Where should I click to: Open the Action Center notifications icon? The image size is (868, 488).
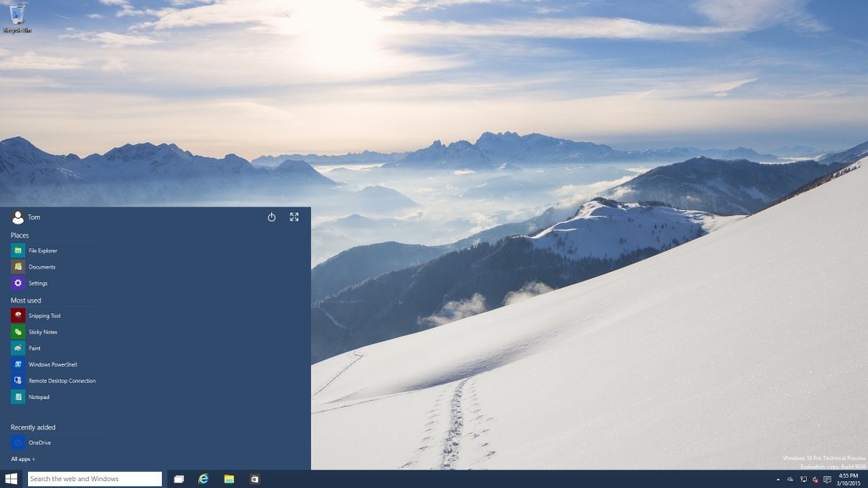pyautogui.click(x=827, y=480)
